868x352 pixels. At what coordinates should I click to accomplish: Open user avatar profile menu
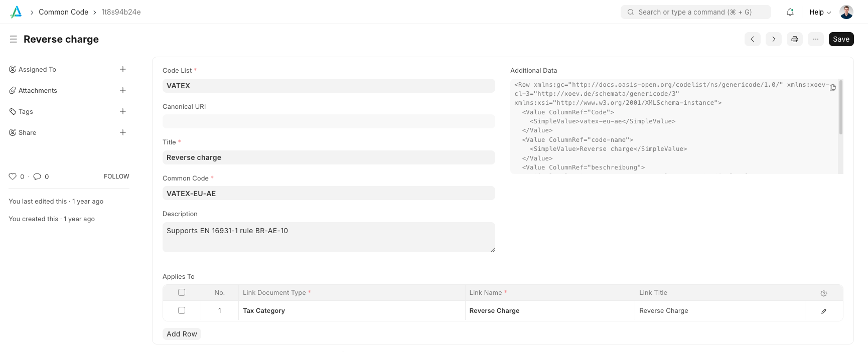(846, 12)
